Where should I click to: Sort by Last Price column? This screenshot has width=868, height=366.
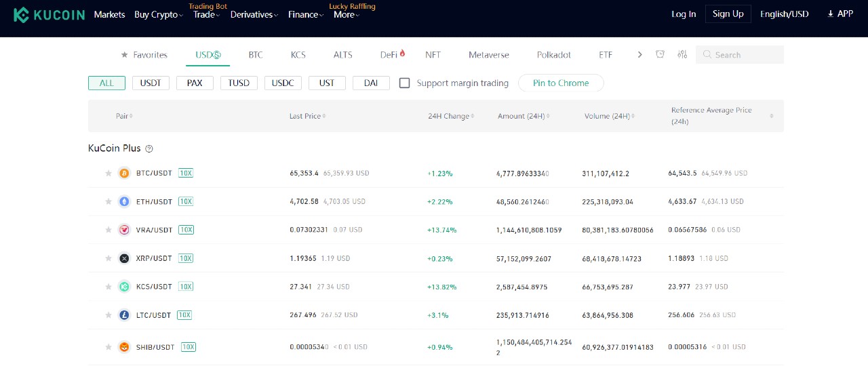307,117
